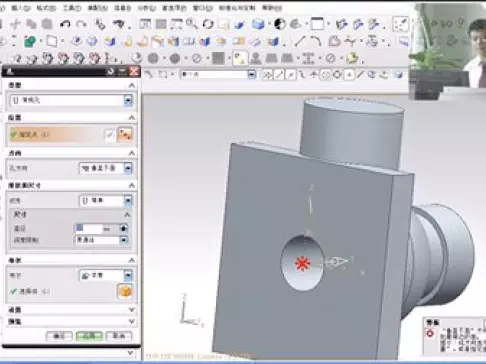The height and width of the screenshot is (364, 486).
Task: Select the Arc curve tool
Action: coord(315,41)
